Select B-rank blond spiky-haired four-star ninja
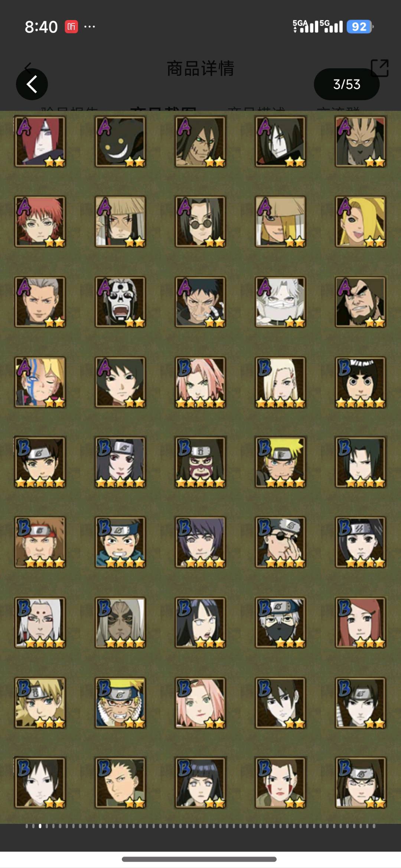 pyautogui.click(x=281, y=462)
